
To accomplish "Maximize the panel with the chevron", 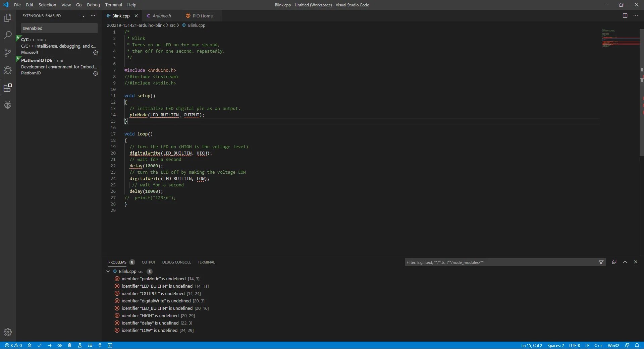I will click(625, 262).
